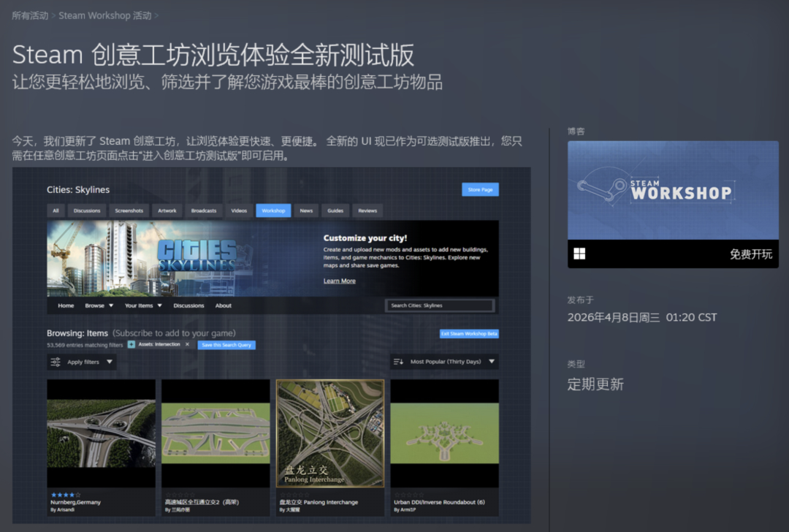
Task: Click the Search Cities: Skylines input field
Action: (x=440, y=305)
